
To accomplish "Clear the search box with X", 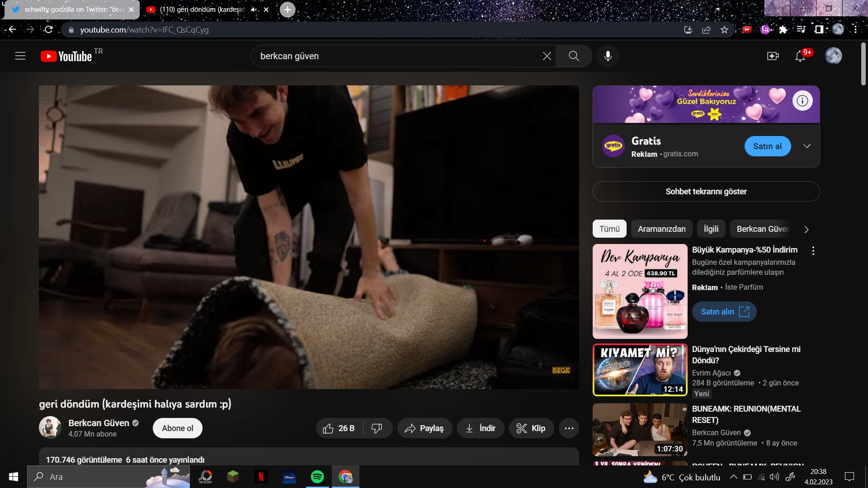I will [547, 56].
